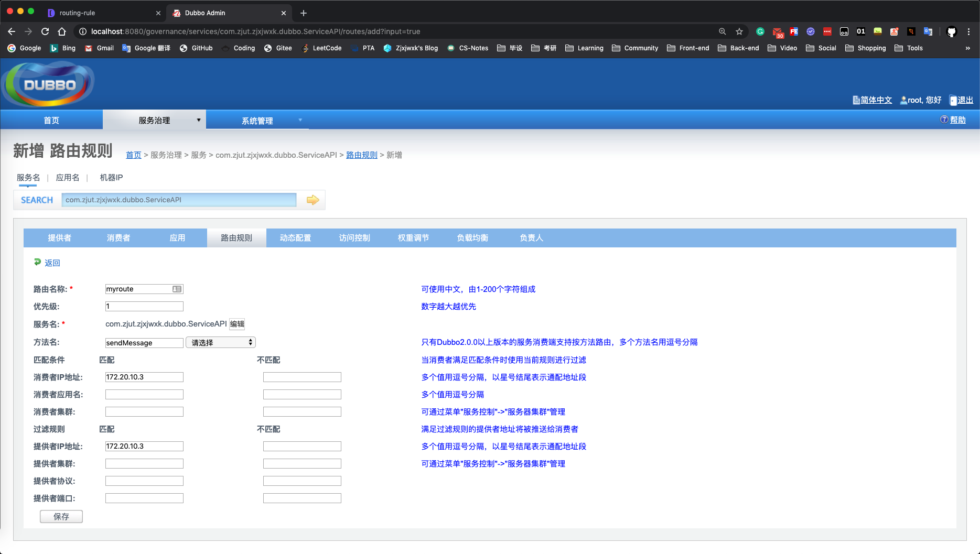Click the 返回 link
This screenshot has width=980, height=554.
tap(52, 263)
